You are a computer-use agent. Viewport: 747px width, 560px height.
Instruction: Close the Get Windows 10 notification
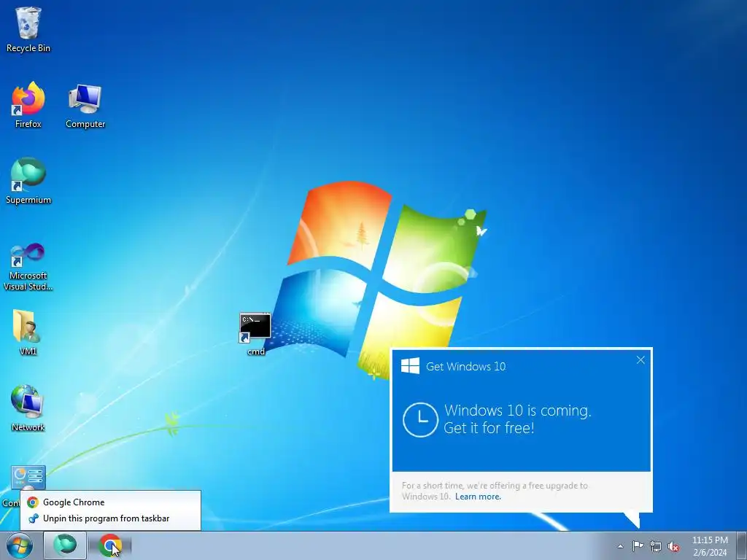pyautogui.click(x=640, y=360)
